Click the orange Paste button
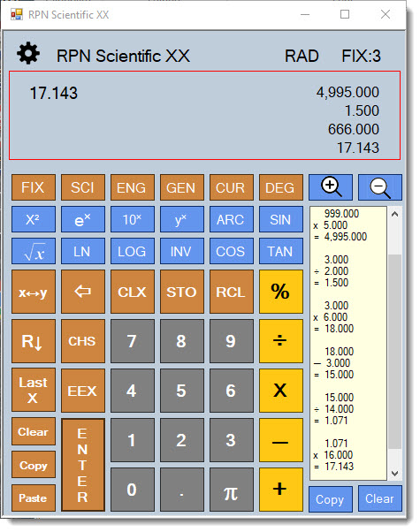Viewport: 420px width, 532px height. (34, 498)
